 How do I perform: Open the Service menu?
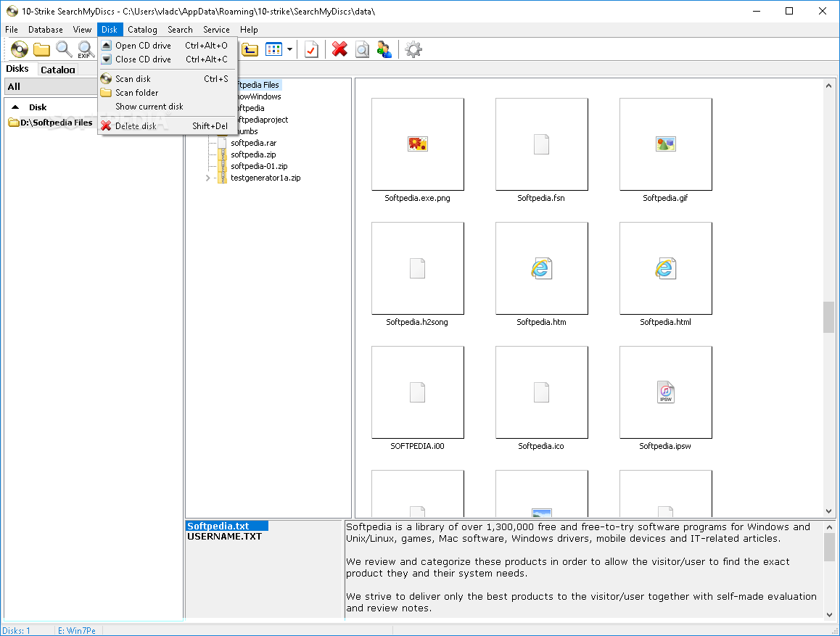[x=216, y=30]
